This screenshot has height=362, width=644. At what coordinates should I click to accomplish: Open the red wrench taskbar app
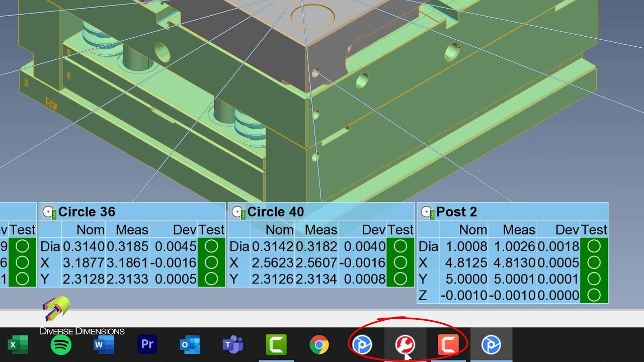405,345
